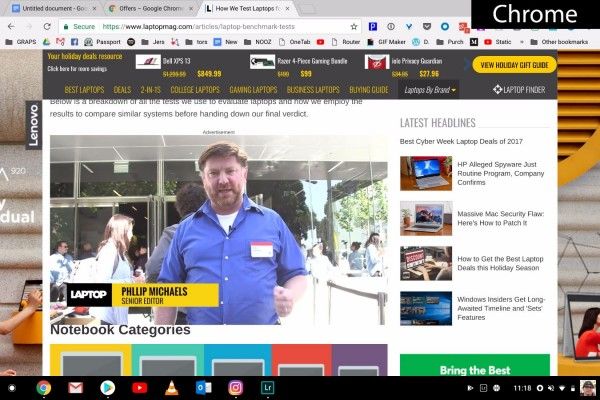Screen dimensions: 600x400
Task: Click the blue P extension icon
Action: pos(373,26)
